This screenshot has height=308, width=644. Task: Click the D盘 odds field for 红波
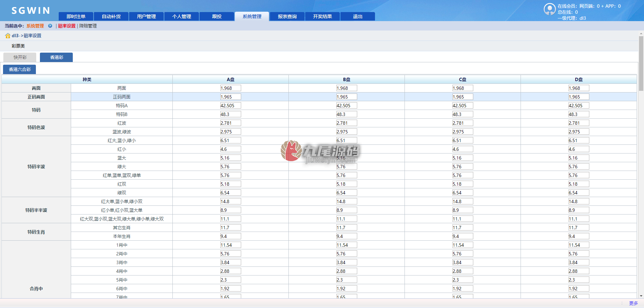coord(579,123)
